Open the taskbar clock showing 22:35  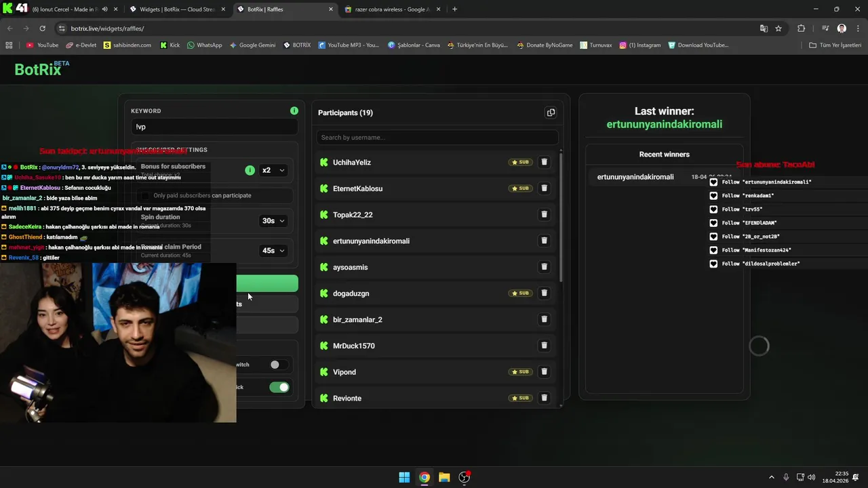835,477
